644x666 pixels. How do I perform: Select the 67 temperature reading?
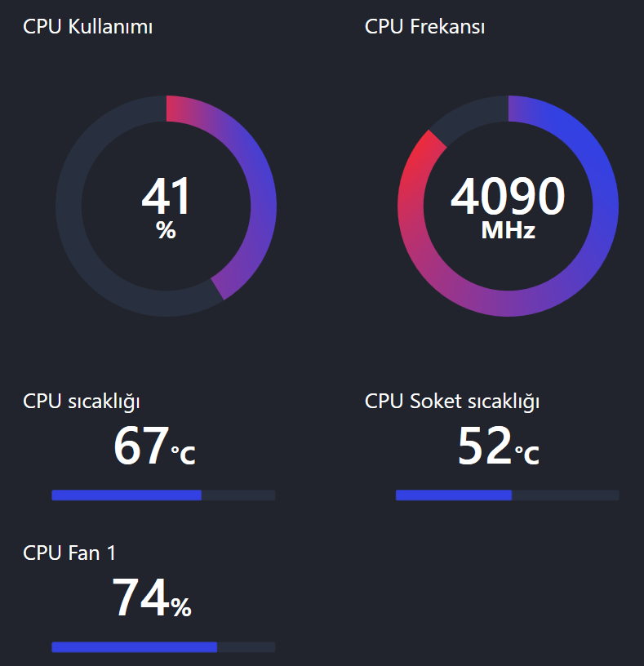click(x=141, y=446)
